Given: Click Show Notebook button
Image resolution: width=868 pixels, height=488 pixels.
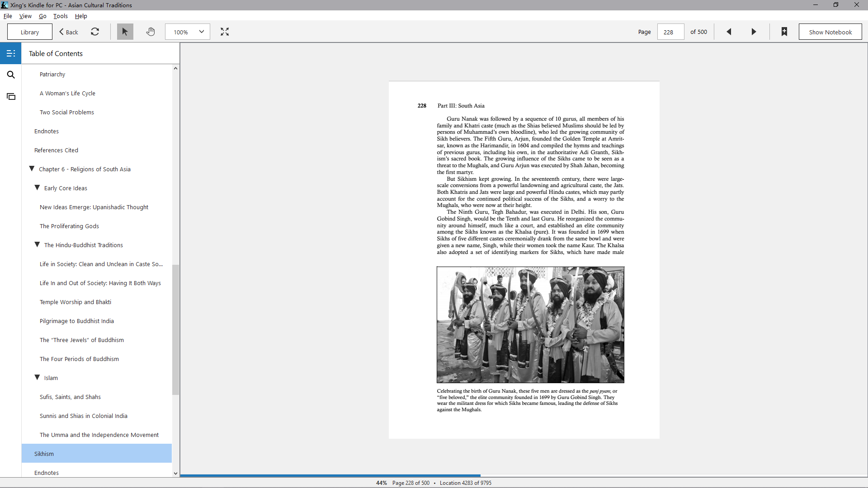Looking at the screenshot, I should click(830, 32).
